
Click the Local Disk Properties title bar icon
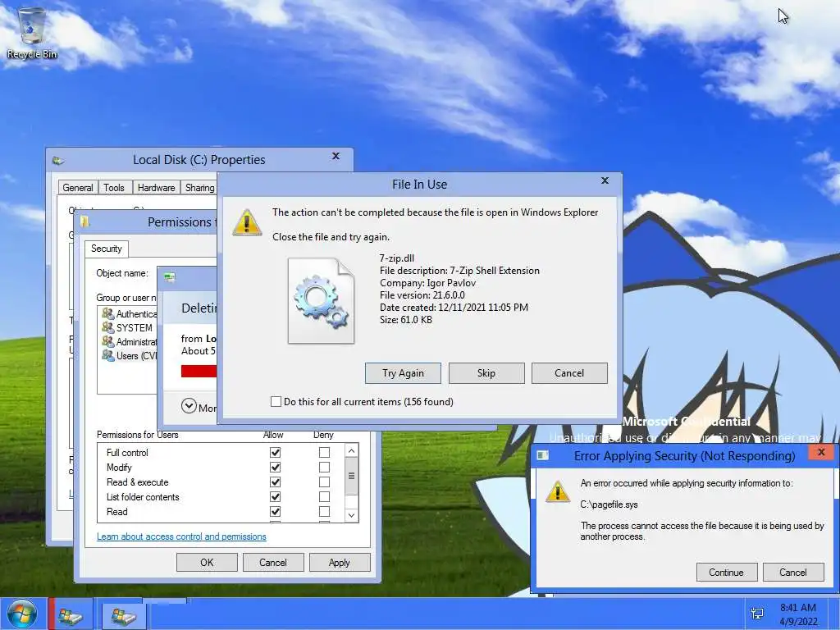click(58, 160)
